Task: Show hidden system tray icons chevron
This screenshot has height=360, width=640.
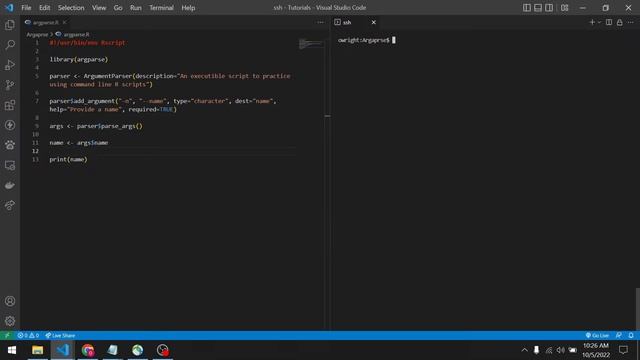Action: [x=524, y=350]
